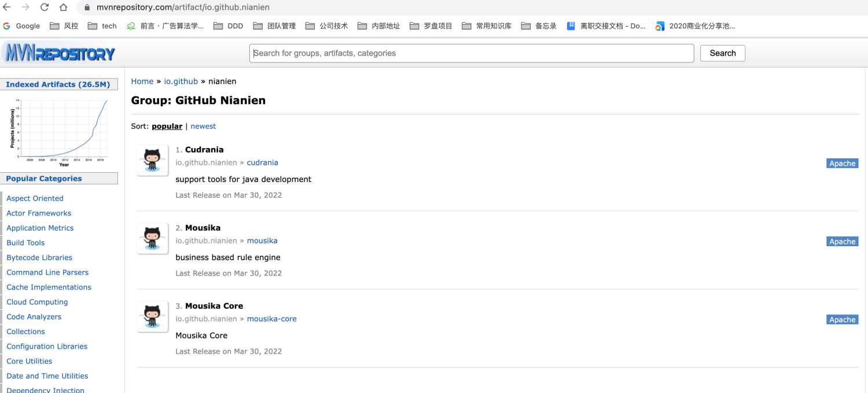Click the Mousika GitHub octocat icon
The width and height of the screenshot is (868, 393).
point(152,238)
